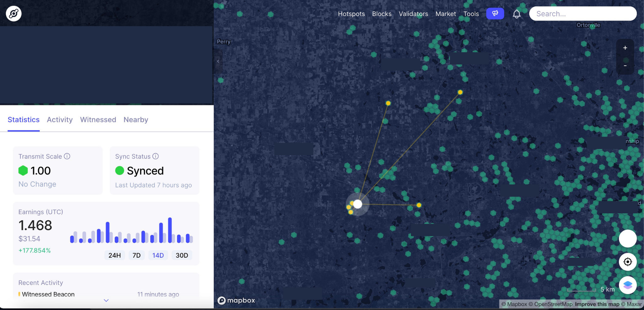Click the locate-me crosshair button
The image size is (644, 310).
(x=627, y=262)
